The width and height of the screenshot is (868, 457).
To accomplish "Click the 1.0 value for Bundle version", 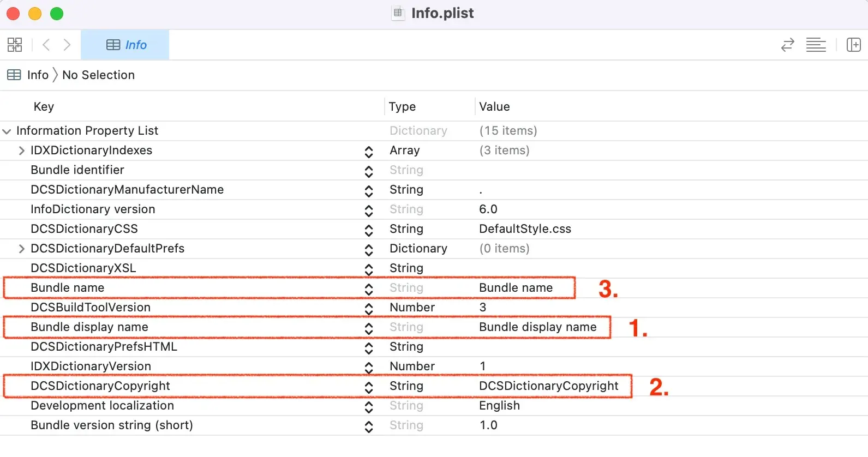I will [488, 425].
